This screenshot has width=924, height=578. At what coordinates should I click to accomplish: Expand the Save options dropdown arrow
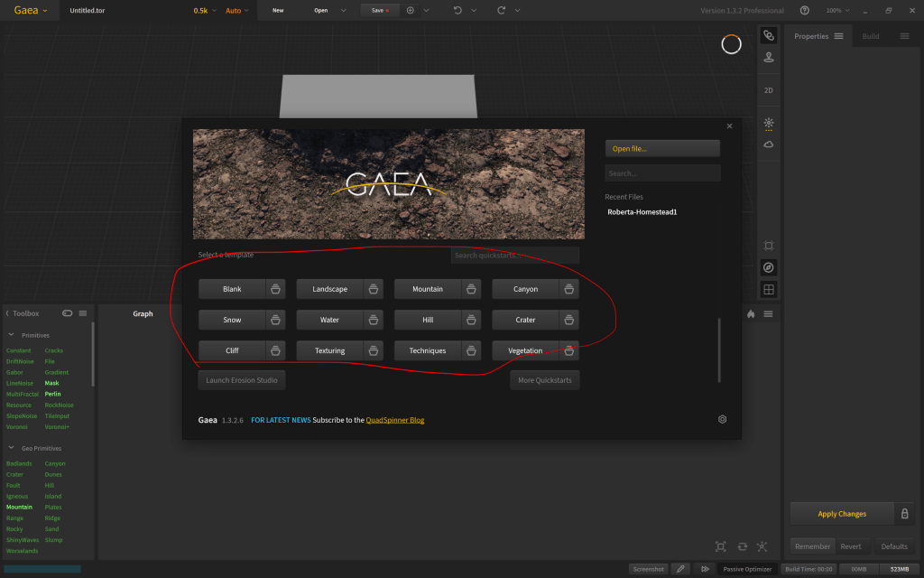click(x=426, y=11)
